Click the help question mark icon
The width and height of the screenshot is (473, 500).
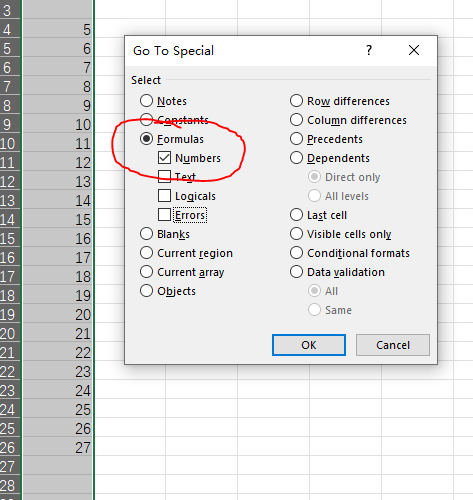[369, 50]
